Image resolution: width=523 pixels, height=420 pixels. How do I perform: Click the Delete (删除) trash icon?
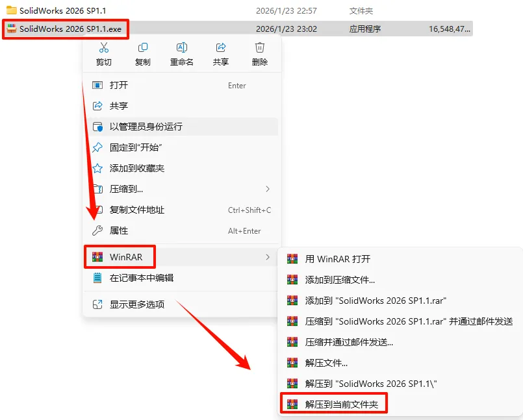point(260,47)
